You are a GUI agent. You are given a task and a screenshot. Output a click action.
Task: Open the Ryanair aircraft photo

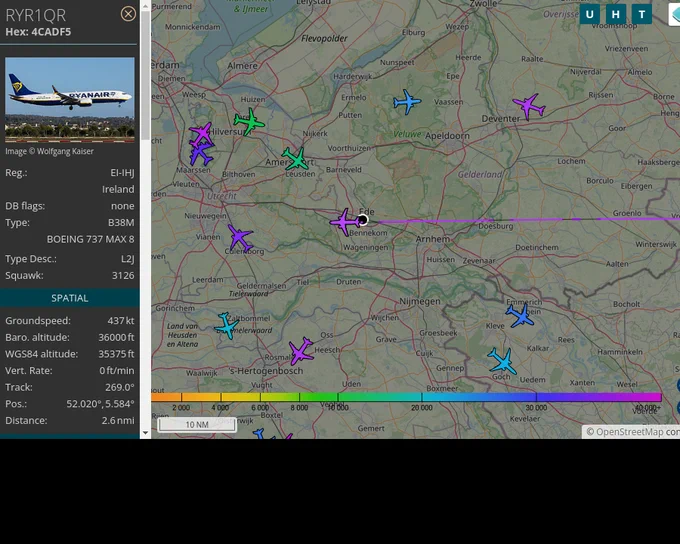(70, 100)
